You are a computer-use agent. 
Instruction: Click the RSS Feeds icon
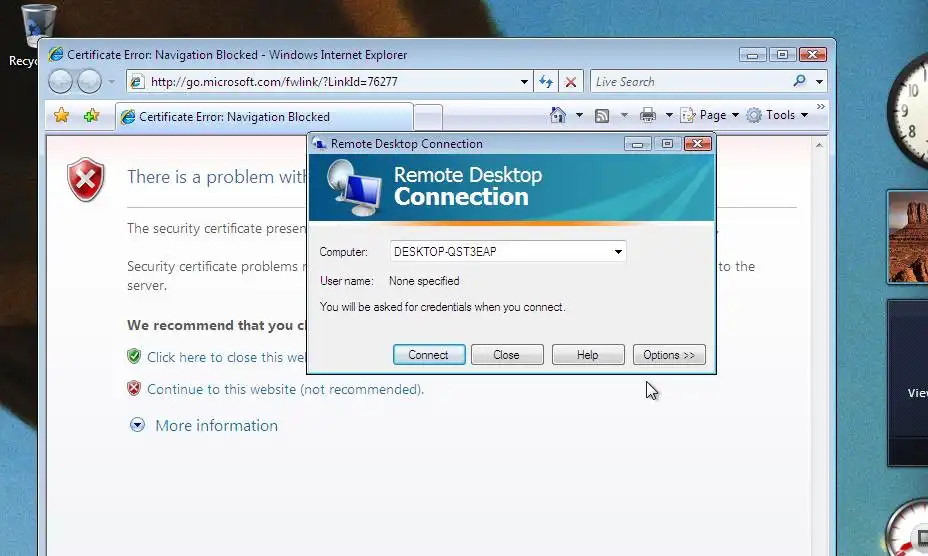[602, 115]
